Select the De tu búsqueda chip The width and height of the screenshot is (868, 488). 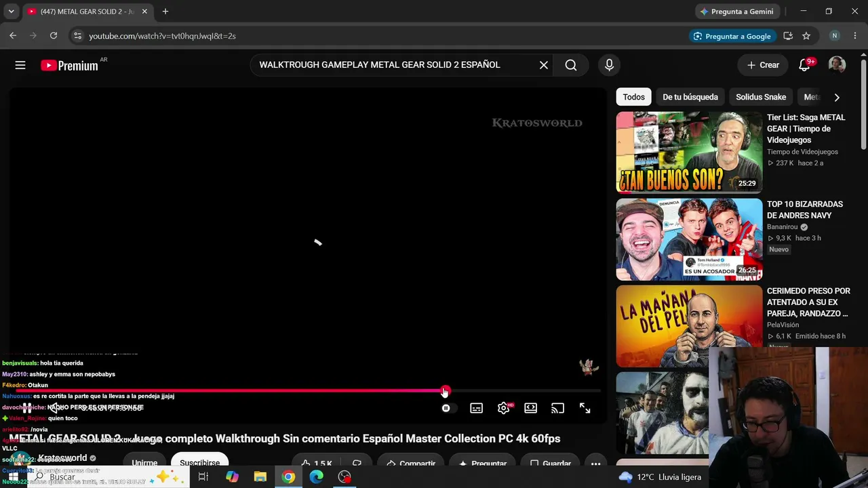pos(690,97)
